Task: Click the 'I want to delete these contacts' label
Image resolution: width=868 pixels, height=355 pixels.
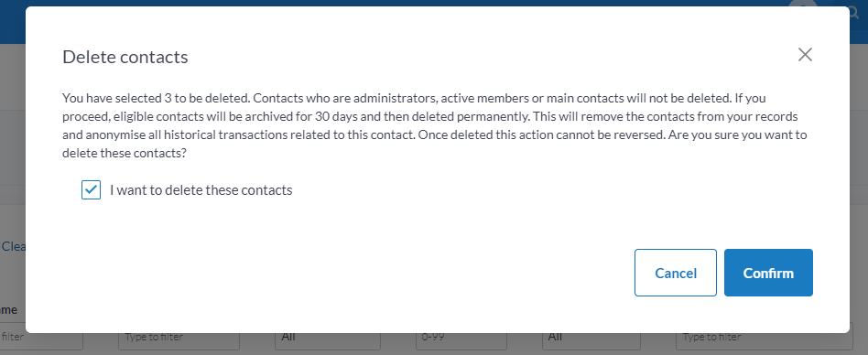Action: point(201,190)
